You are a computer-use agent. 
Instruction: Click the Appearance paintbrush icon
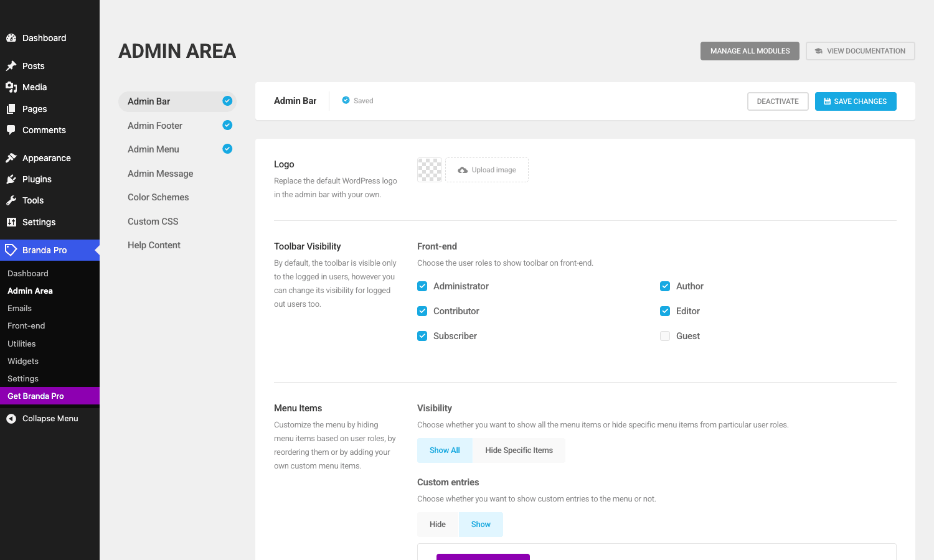click(x=11, y=158)
